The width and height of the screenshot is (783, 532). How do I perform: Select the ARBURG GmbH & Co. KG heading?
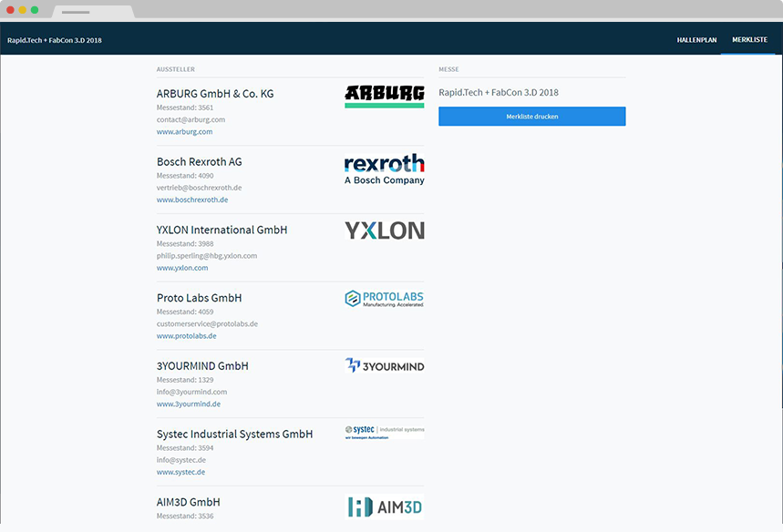pos(215,94)
